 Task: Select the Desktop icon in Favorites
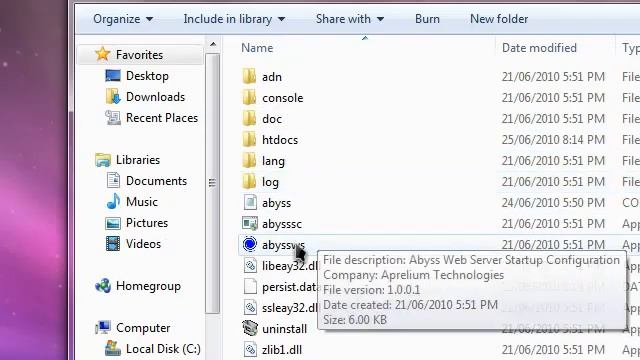coord(113,76)
